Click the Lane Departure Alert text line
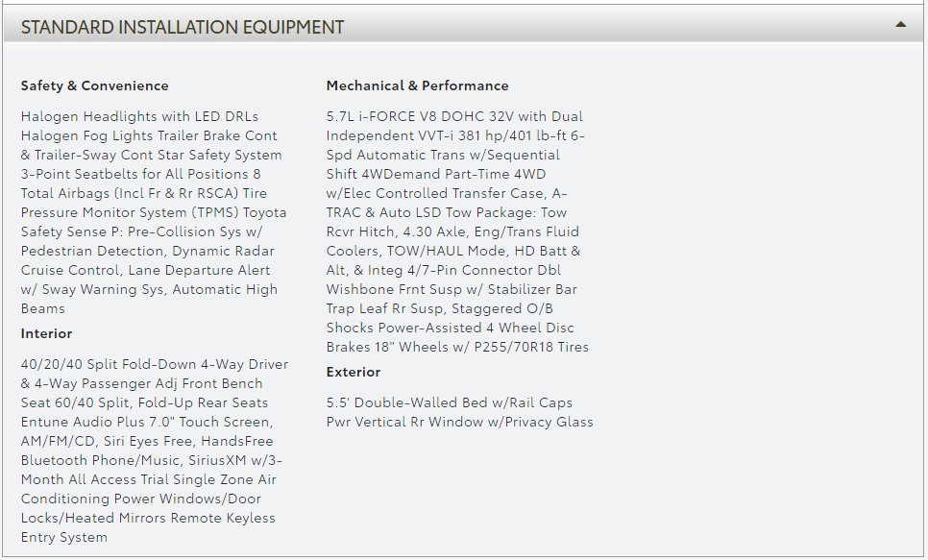The height and width of the screenshot is (560, 928). pos(145,270)
